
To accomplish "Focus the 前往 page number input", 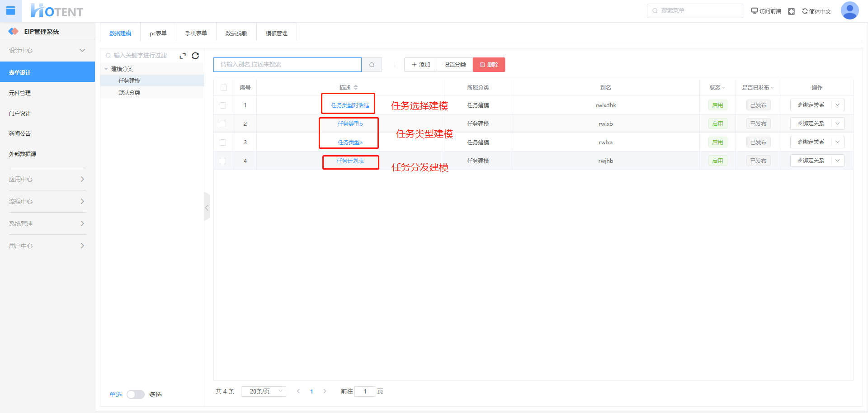I will (x=365, y=391).
